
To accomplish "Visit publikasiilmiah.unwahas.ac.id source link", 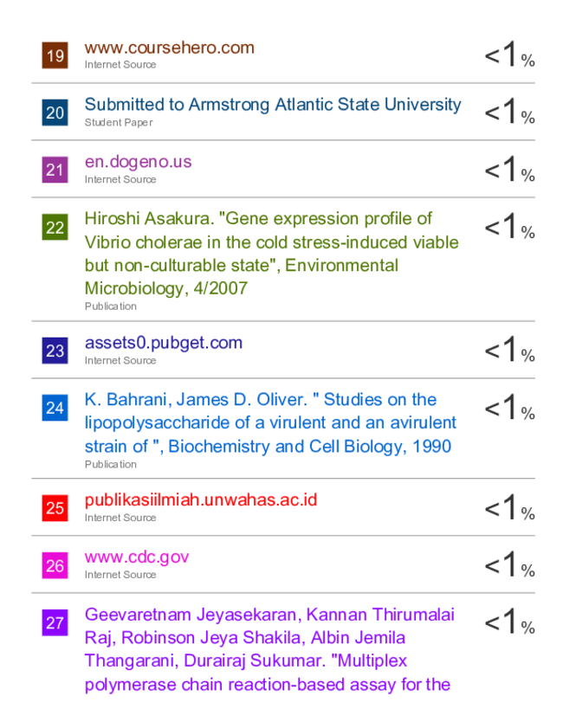I will coord(201,500).
